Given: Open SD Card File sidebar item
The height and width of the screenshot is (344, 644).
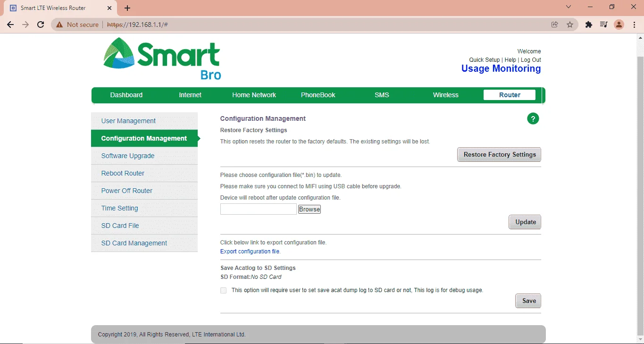Looking at the screenshot, I should [144, 226].
